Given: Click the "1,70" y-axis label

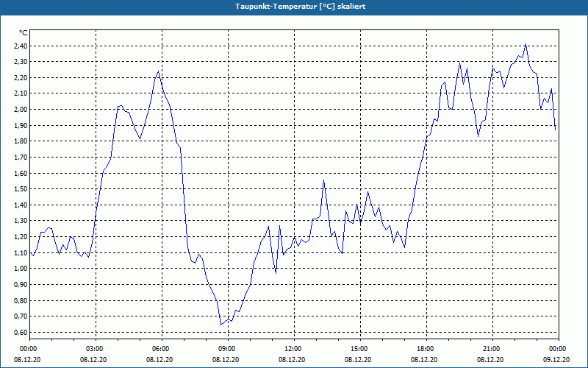Looking at the screenshot, I should [x=21, y=158].
